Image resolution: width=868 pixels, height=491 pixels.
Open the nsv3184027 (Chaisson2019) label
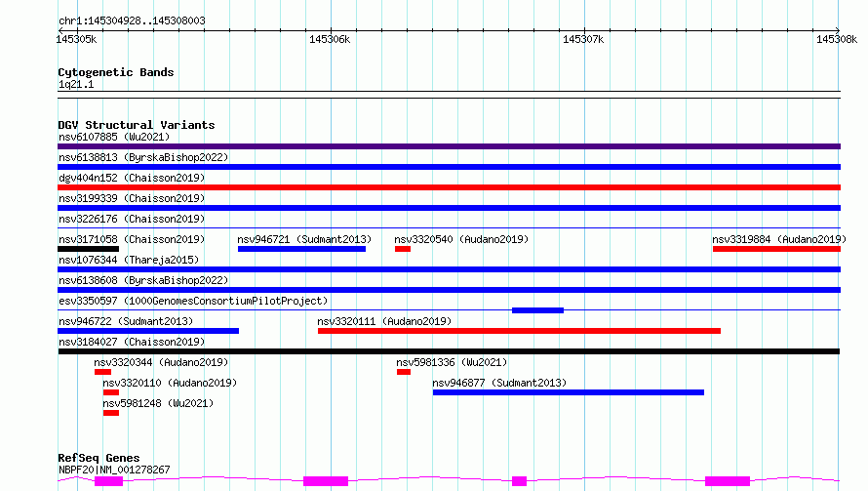[x=132, y=342]
